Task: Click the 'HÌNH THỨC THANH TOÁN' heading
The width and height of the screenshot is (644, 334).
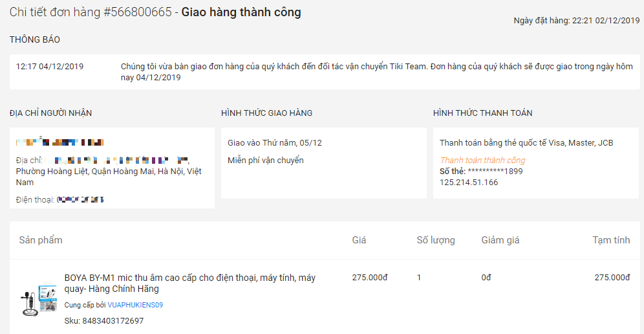Action: [482, 113]
